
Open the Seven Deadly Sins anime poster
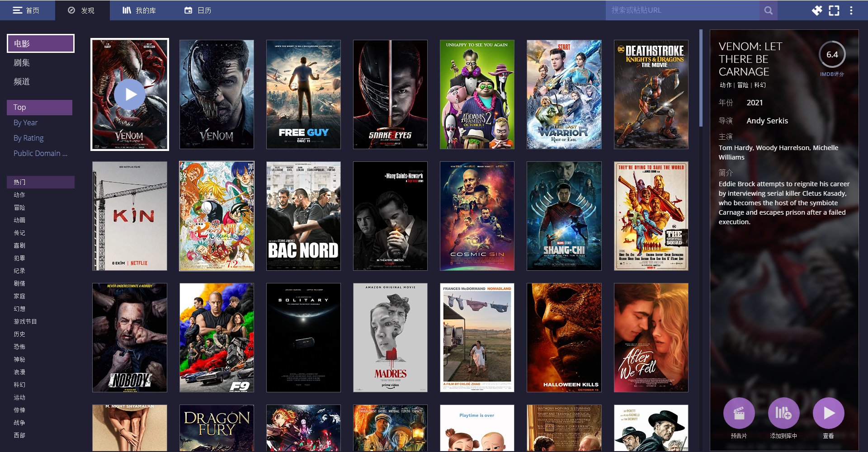[217, 216]
